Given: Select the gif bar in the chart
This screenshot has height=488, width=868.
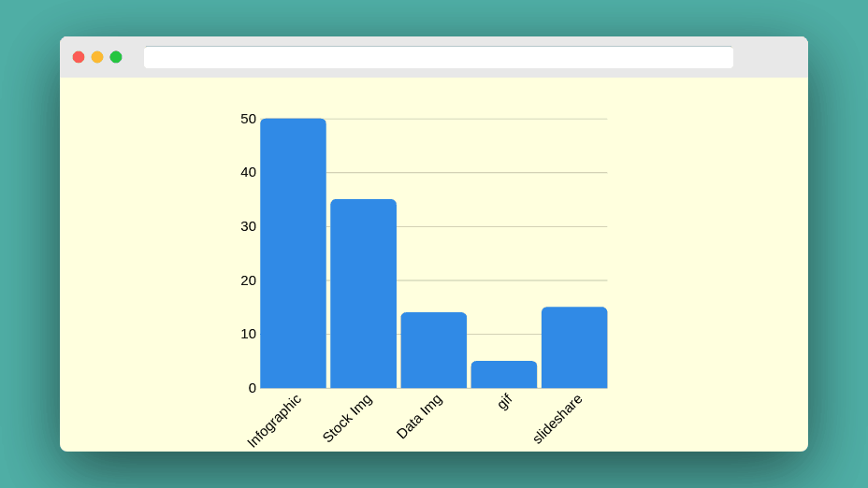Looking at the screenshot, I should 504,375.
